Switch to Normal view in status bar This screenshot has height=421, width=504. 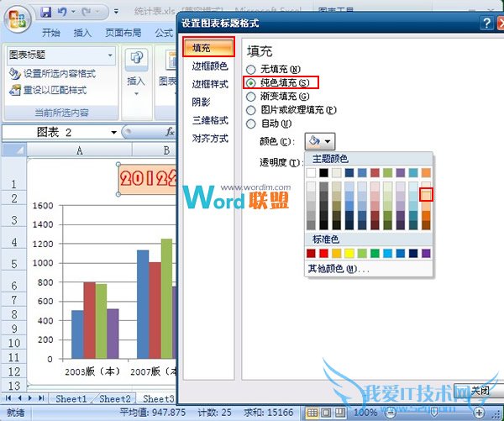tap(312, 413)
